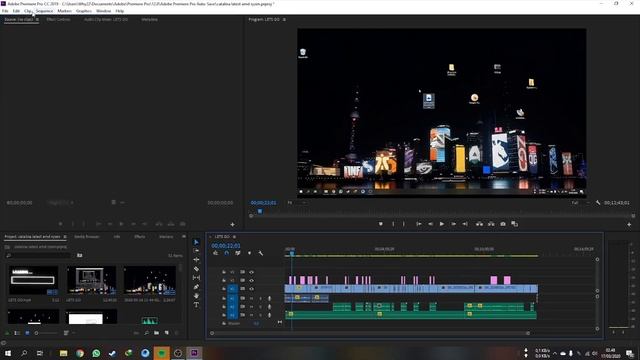The image size is (640, 360).
Task: Add marker in timeline panel
Action: pyautogui.click(x=249, y=253)
